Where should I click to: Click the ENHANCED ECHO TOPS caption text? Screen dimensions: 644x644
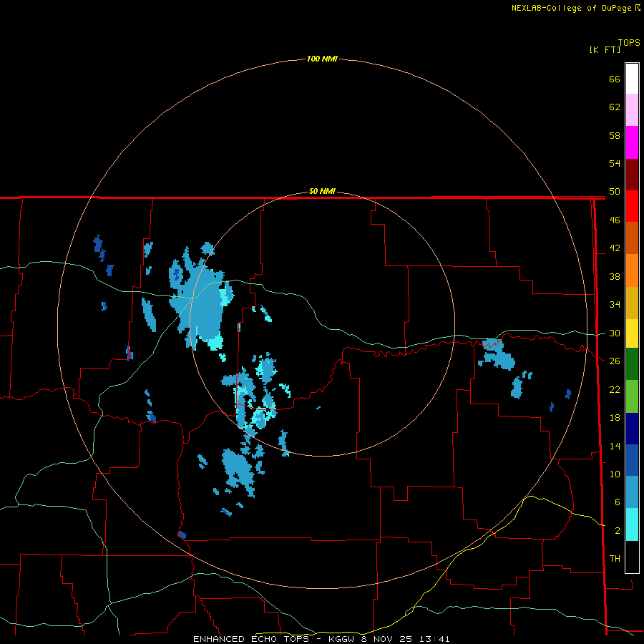251,639
